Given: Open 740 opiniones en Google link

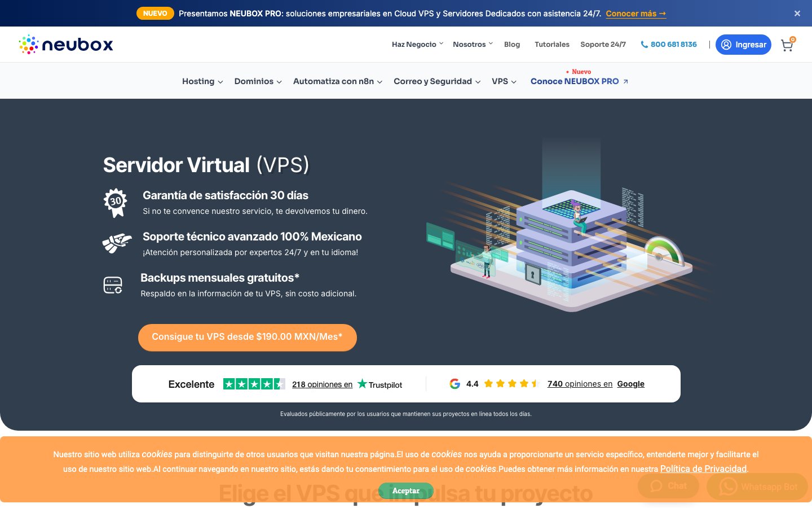Looking at the screenshot, I should point(596,384).
